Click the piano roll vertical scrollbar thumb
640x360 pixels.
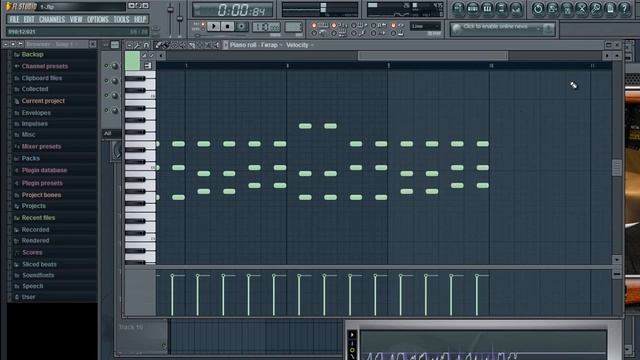tap(617, 167)
